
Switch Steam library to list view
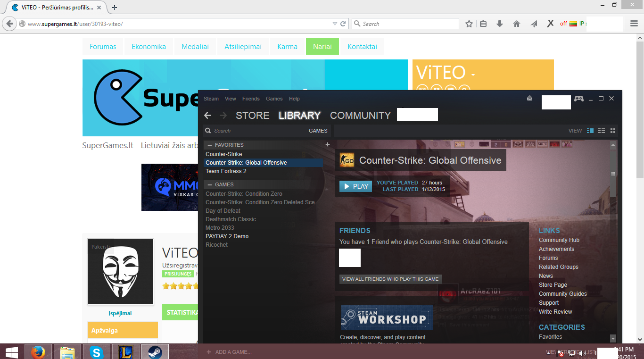click(x=602, y=131)
